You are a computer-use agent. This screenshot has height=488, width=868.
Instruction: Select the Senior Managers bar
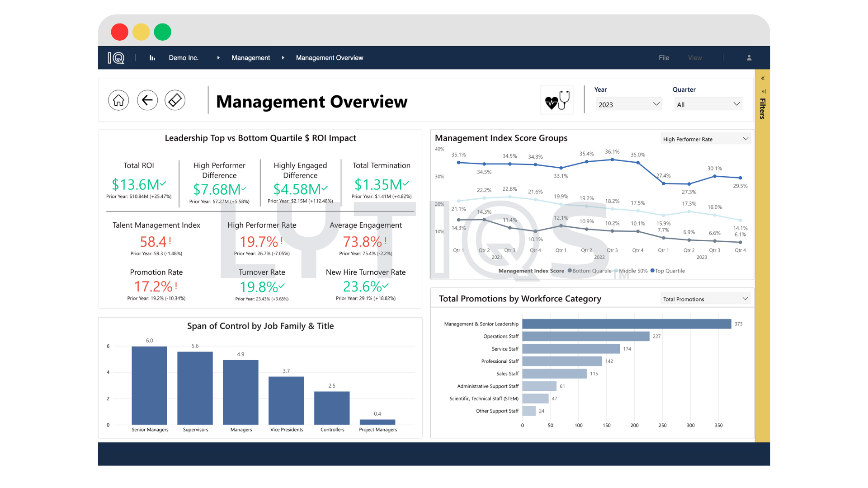150,385
